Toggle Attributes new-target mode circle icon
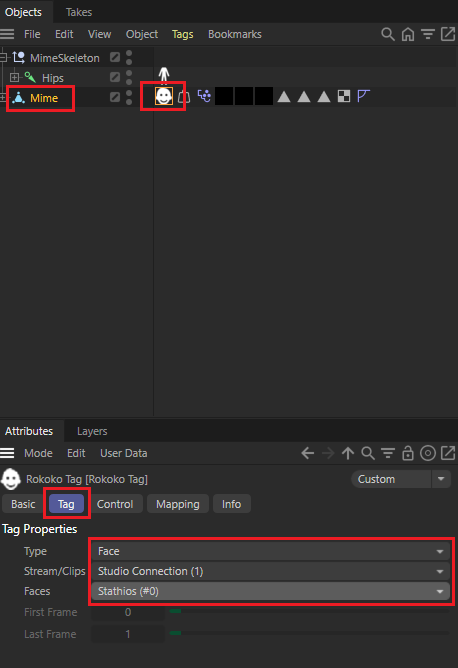The height and width of the screenshot is (668, 458). (x=428, y=453)
